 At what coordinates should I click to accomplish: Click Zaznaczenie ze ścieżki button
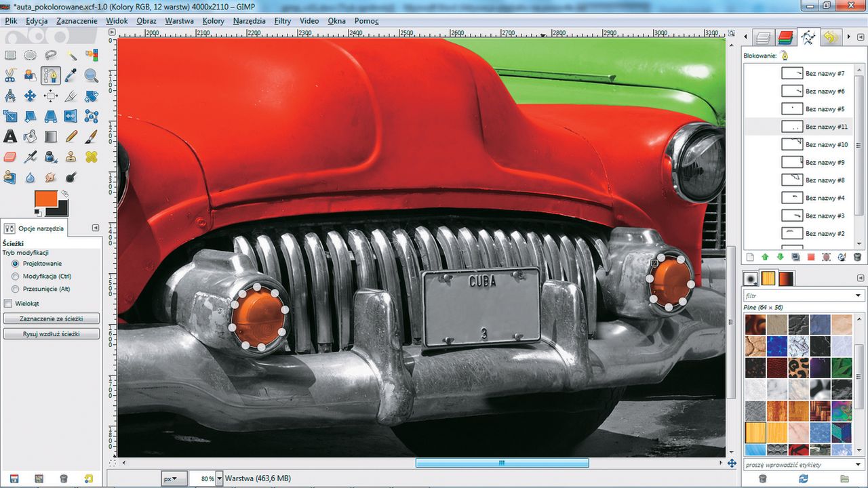click(x=52, y=318)
